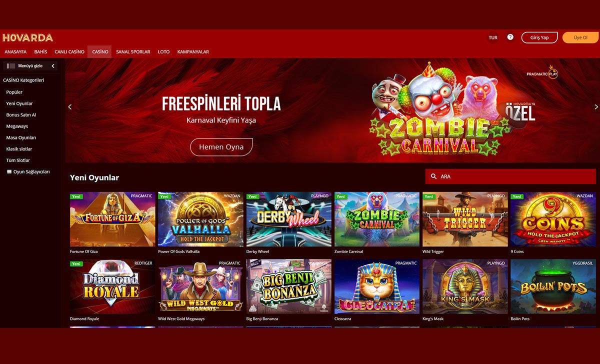Click the Üye Ol button
Image resolution: width=600 pixels, height=364 pixels.
[580, 37]
